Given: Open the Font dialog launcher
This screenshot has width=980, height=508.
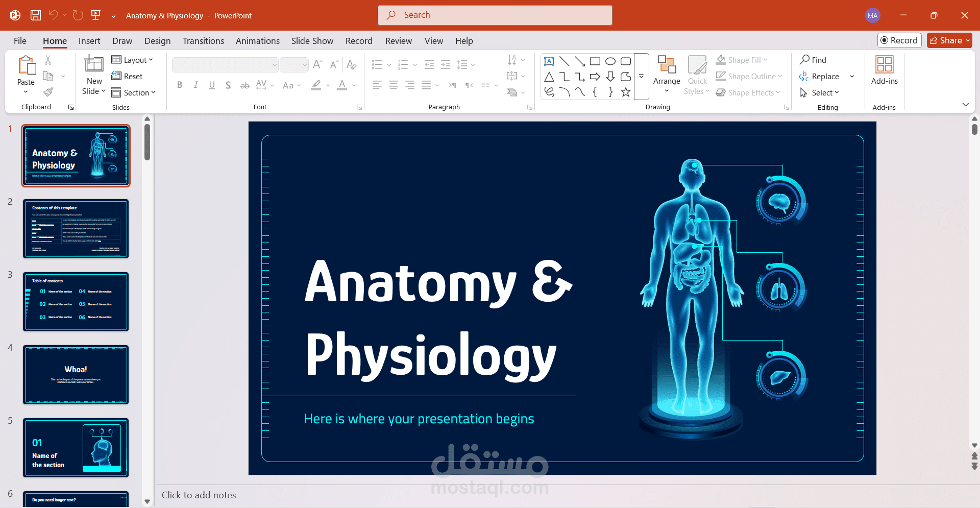Looking at the screenshot, I should [x=359, y=107].
